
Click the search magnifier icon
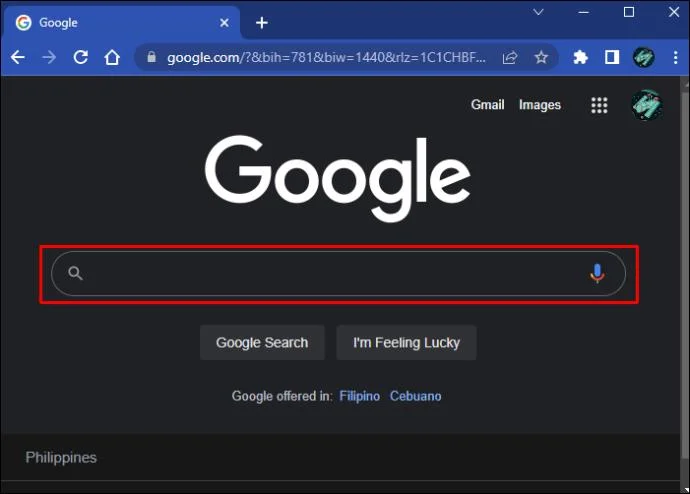pos(75,273)
